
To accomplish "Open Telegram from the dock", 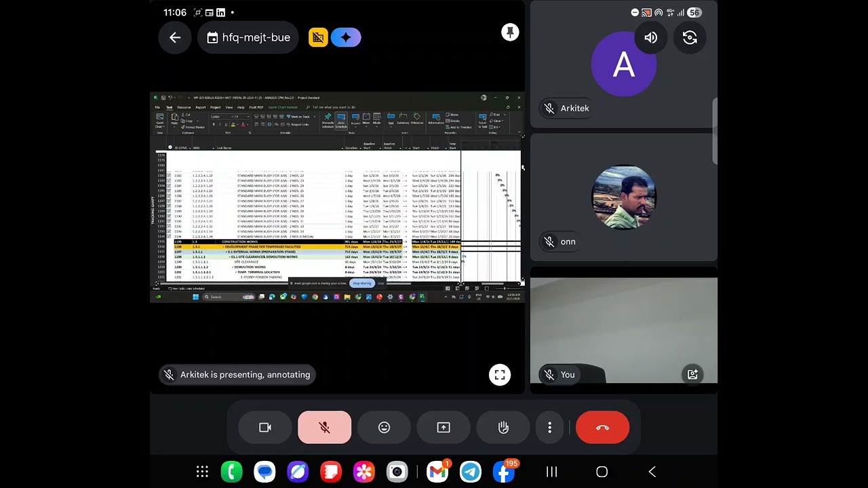I will [471, 472].
